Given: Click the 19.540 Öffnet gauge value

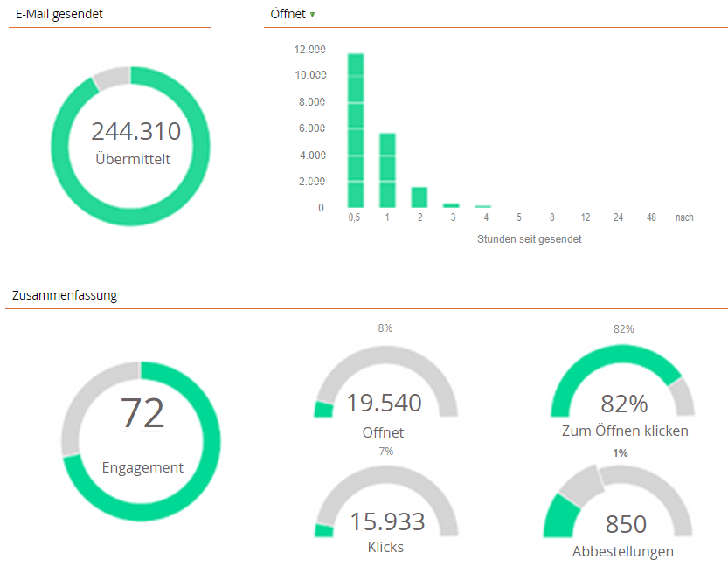Looking at the screenshot, I should [384, 403].
